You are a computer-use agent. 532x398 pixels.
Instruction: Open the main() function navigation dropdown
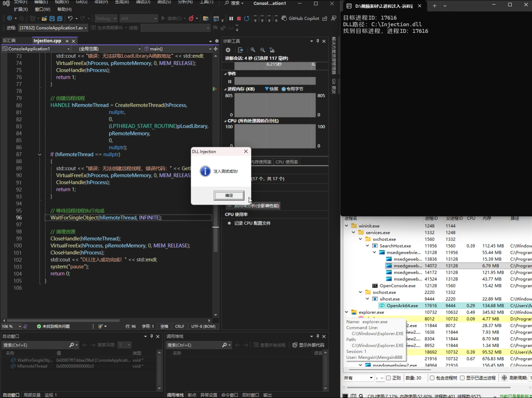210,49
